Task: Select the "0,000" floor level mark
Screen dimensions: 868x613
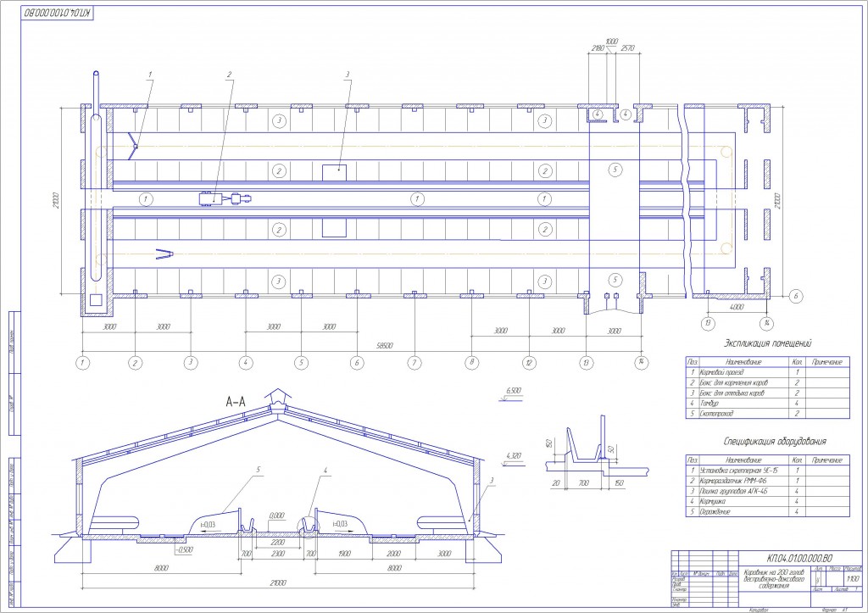Action: [277, 515]
